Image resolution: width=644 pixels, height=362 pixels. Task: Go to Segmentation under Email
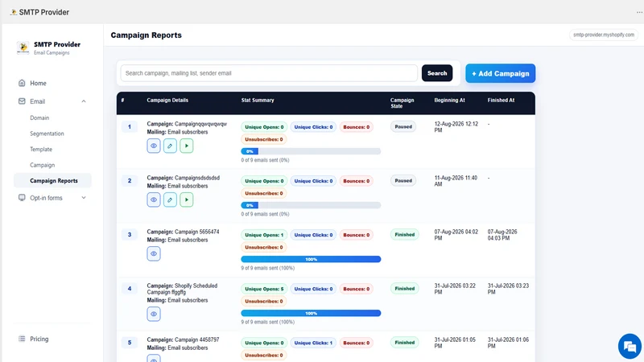click(x=47, y=134)
